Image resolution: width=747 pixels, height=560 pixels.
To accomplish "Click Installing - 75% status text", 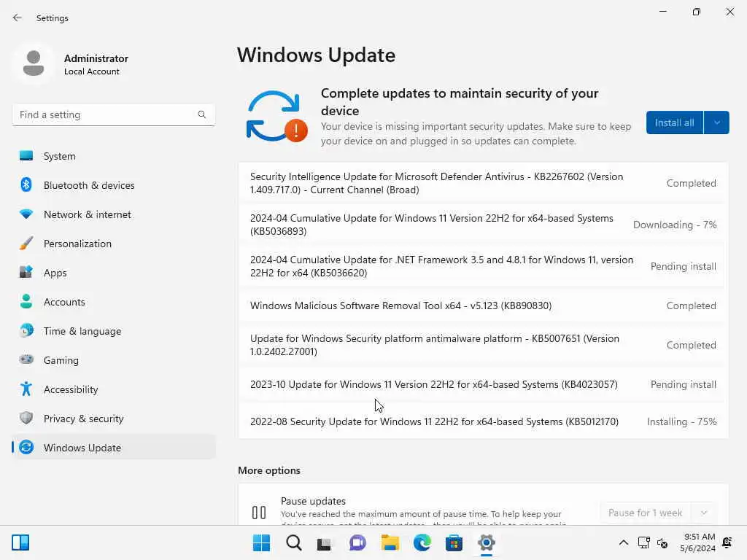I will (682, 421).
